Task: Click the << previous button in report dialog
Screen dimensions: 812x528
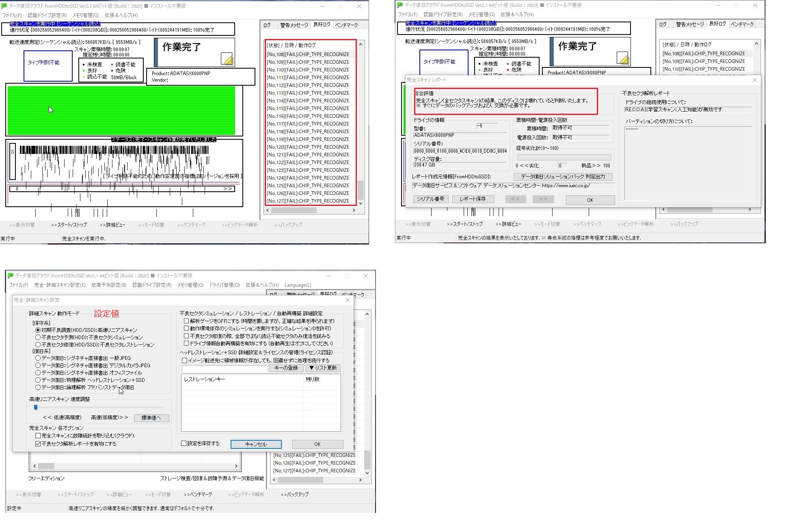Action: pyautogui.click(x=515, y=199)
